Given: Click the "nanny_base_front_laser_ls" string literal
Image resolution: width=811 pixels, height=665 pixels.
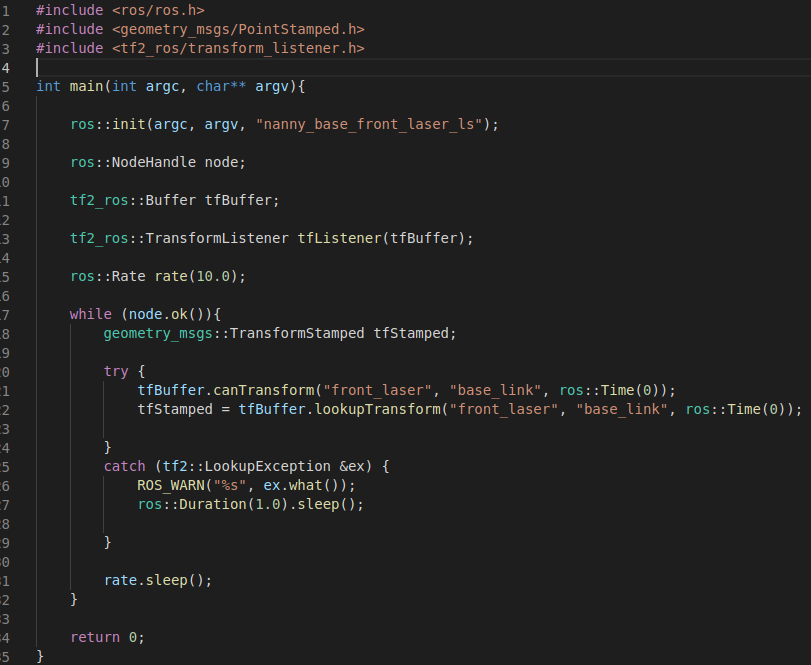Looking at the screenshot, I should pos(372,124).
